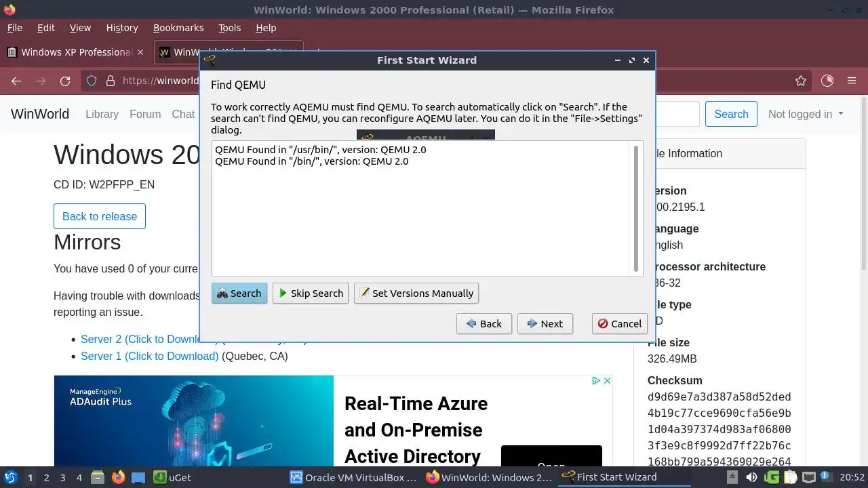The height and width of the screenshot is (488, 868).
Task: Click the wizard title bar AQEMU icon
Action: tap(210, 60)
